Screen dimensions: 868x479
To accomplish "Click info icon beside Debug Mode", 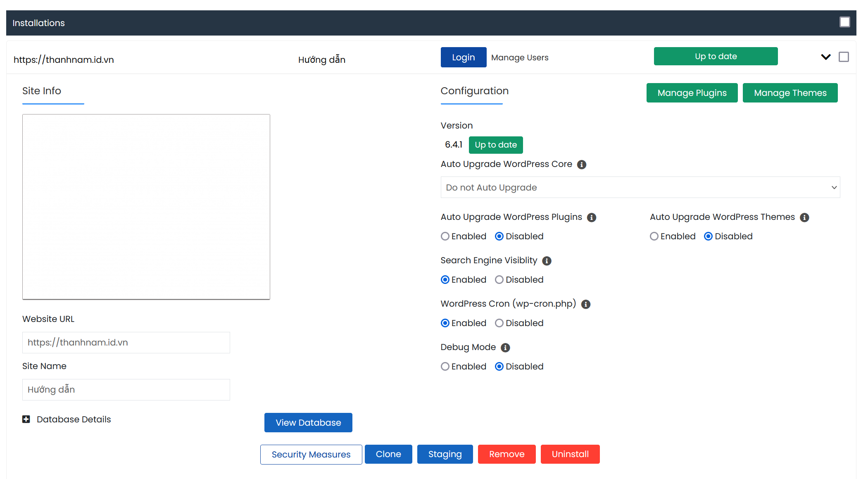I will click(505, 348).
